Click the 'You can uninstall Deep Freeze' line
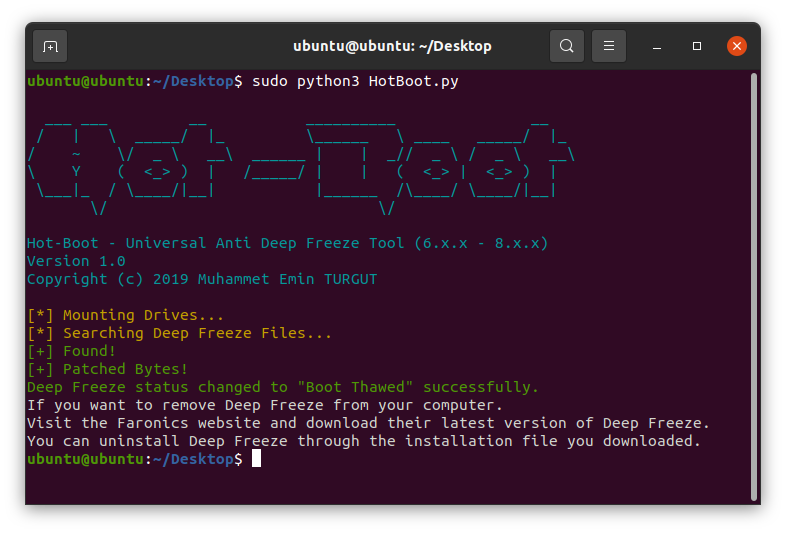This screenshot has width=786, height=533. click(364, 441)
